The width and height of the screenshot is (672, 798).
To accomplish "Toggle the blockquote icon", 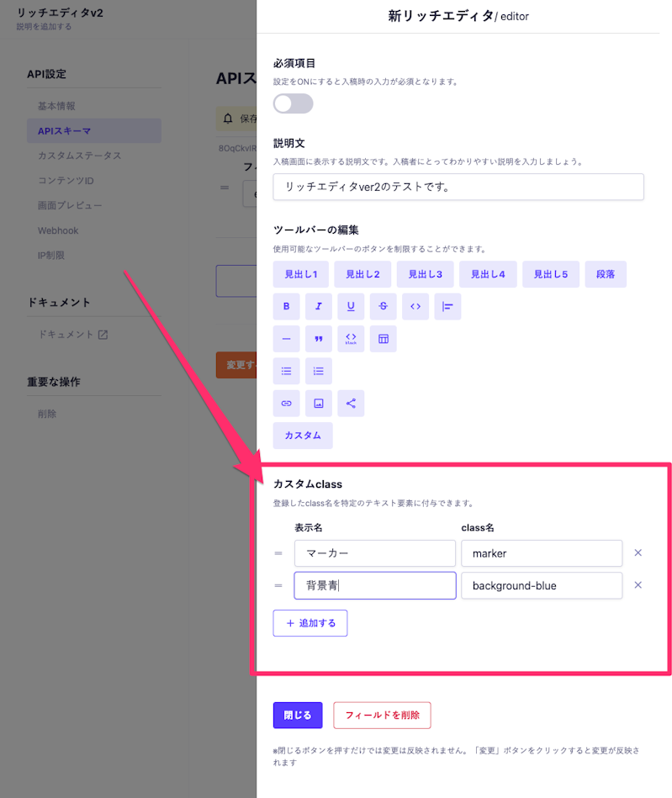I will pos(319,339).
